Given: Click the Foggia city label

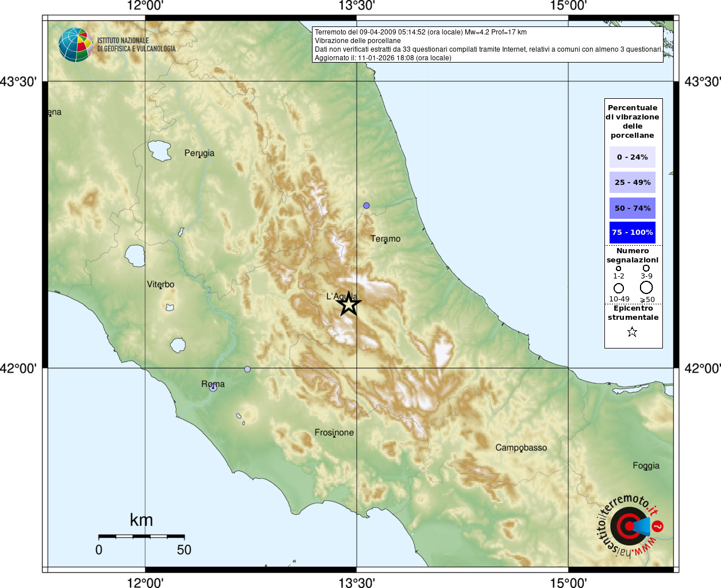Looking at the screenshot, I should click(x=646, y=466).
